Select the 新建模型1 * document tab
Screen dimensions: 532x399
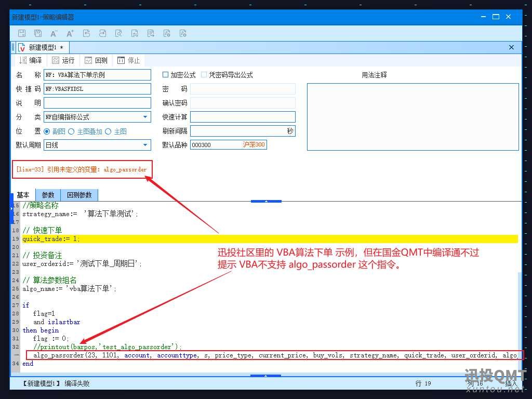coord(42,47)
